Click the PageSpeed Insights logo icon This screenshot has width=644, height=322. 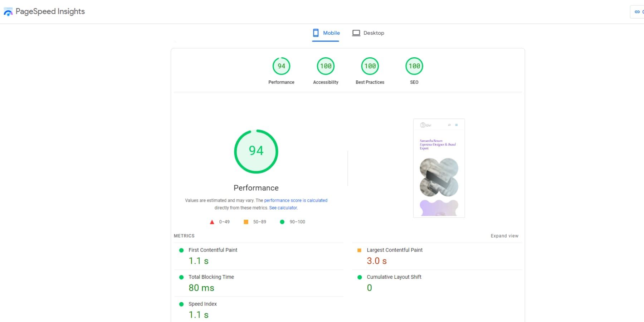8,12
